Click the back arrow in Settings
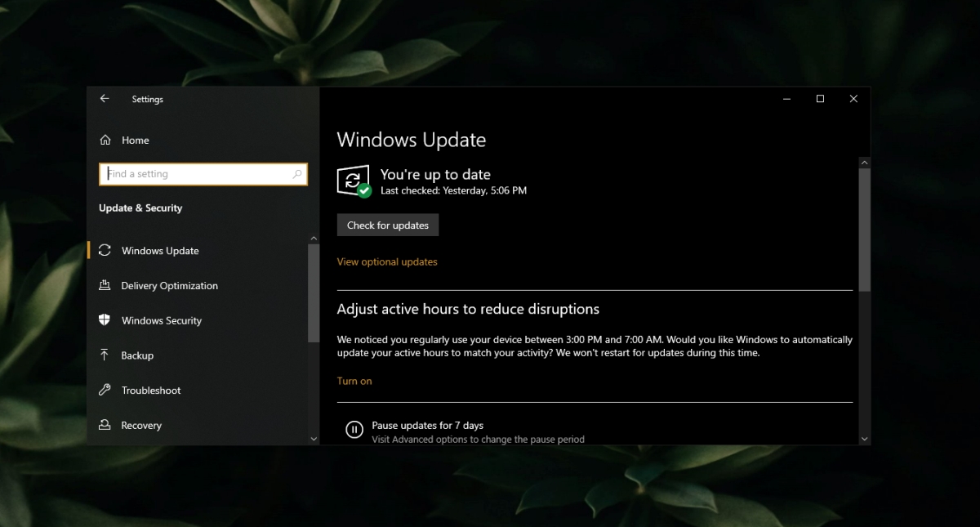Viewport: 980px width, 527px height. pos(105,99)
